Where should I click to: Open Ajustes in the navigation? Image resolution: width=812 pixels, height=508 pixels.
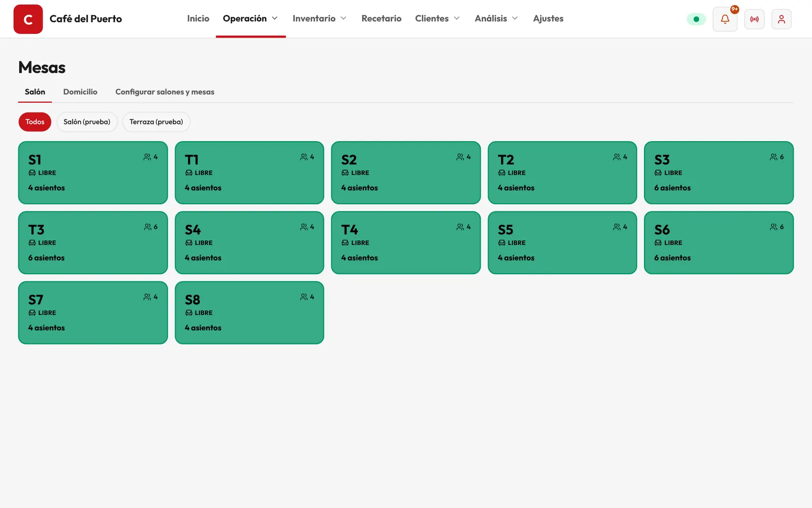pyautogui.click(x=548, y=19)
